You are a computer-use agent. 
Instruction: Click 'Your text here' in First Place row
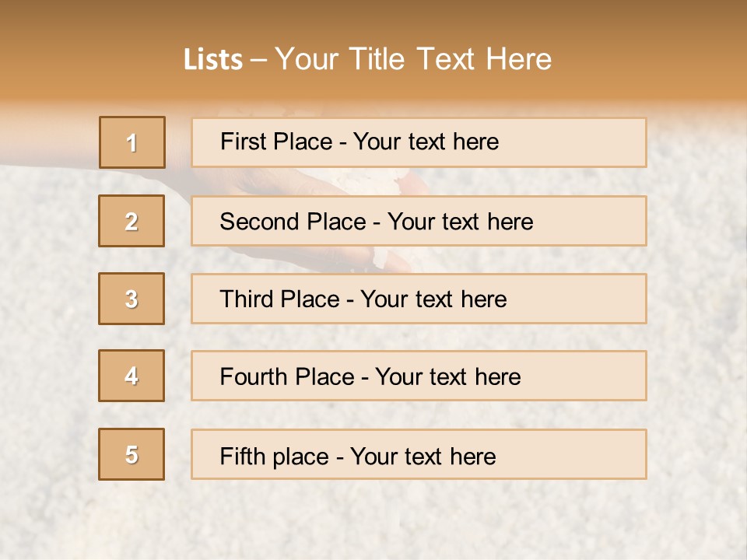click(x=426, y=142)
